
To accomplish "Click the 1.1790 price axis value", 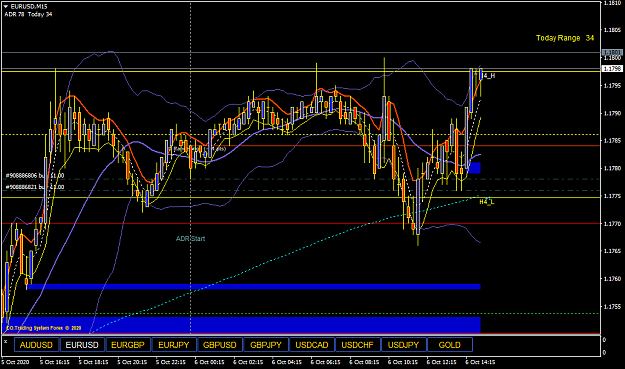I will pos(612,113).
